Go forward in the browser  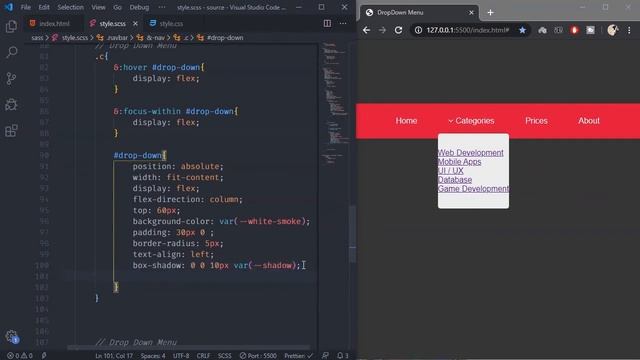(382, 30)
